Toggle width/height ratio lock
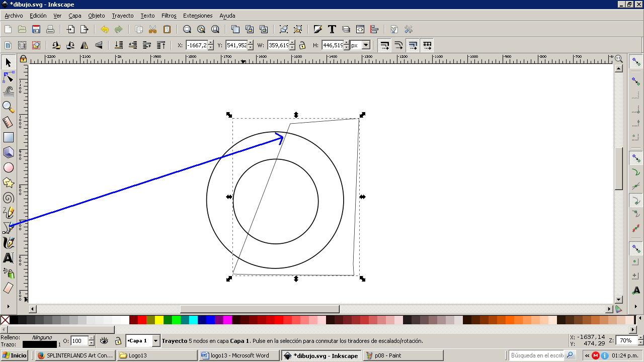 (x=302, y=45)
